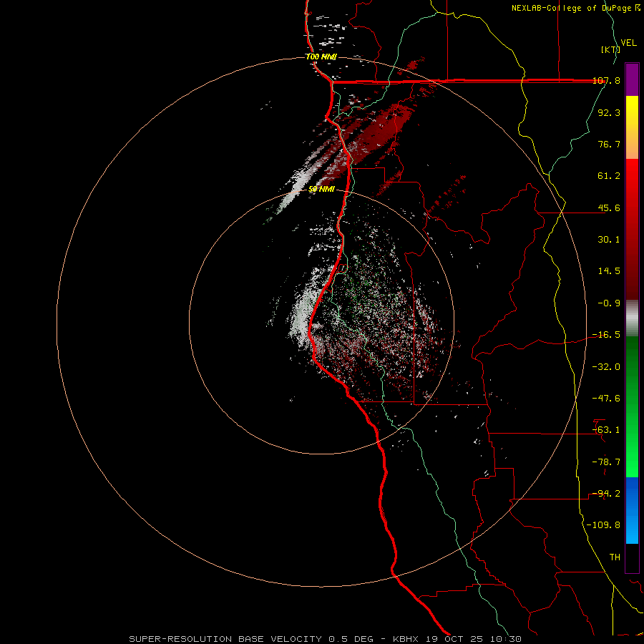
Task: Select the 61.2 velocity scale value
Action: tap(609, 176)
